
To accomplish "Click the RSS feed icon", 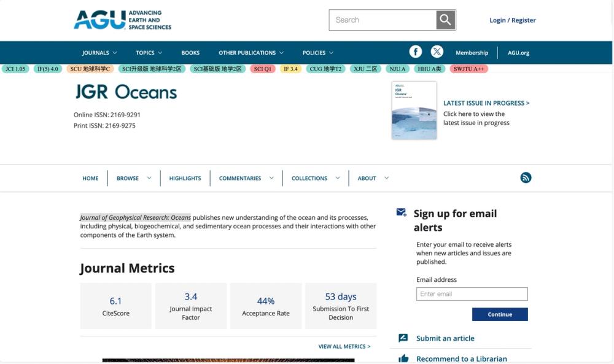I will click(526, 177).
